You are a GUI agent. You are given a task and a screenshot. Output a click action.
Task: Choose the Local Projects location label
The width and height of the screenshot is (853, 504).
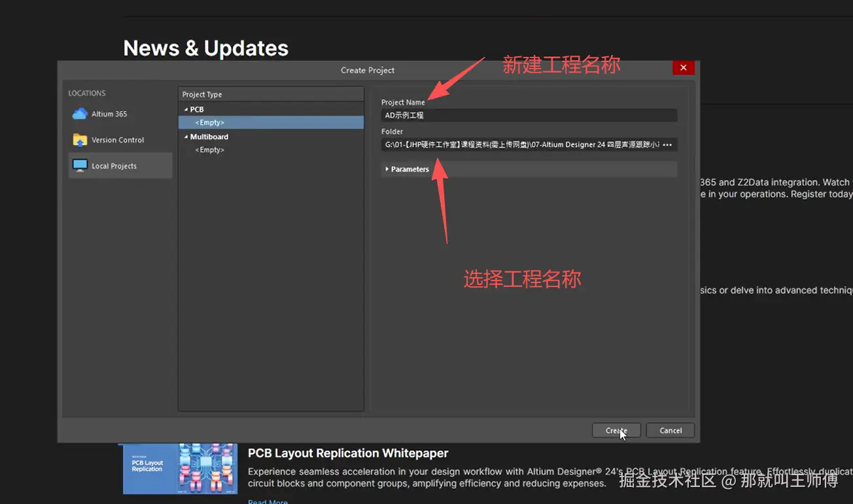[x=114, y=166]
